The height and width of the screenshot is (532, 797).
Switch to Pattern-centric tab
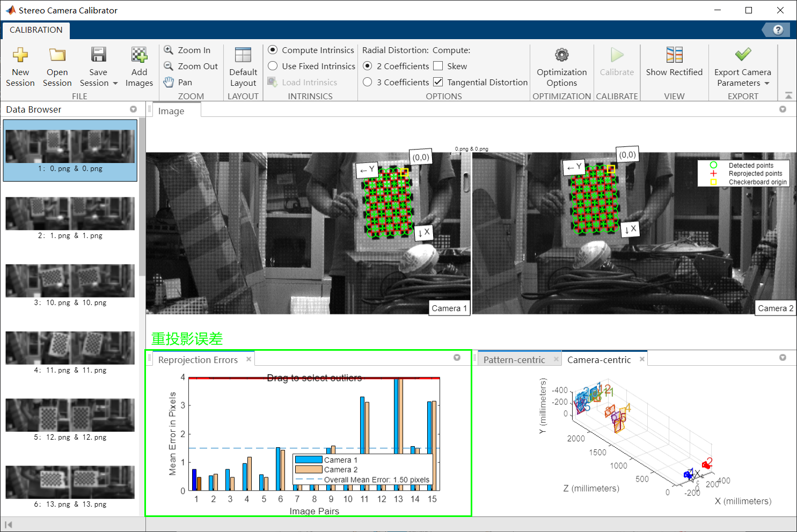[514, 360]
